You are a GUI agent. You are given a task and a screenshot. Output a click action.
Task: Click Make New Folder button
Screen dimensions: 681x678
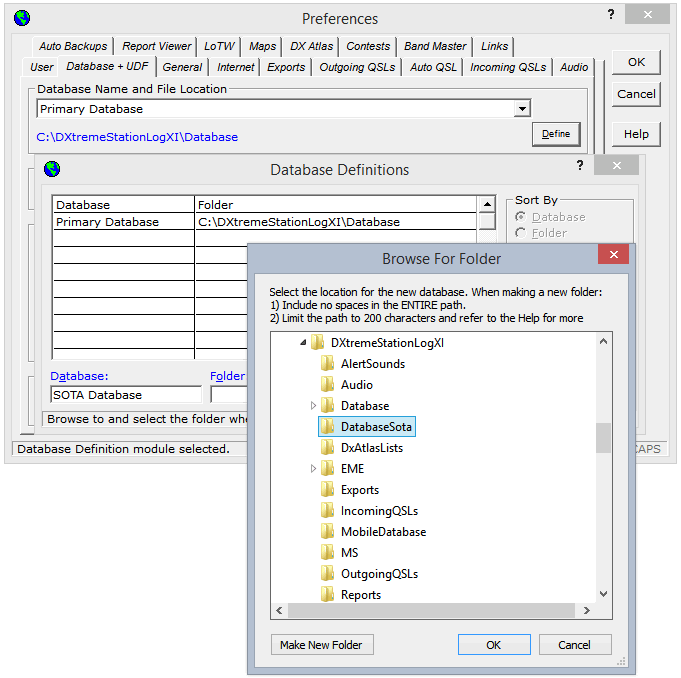[322, 645]
